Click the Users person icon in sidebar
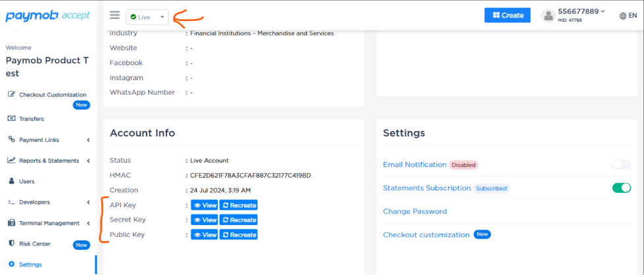The width and height of the screenshot is (644, 275). (12, 181)
